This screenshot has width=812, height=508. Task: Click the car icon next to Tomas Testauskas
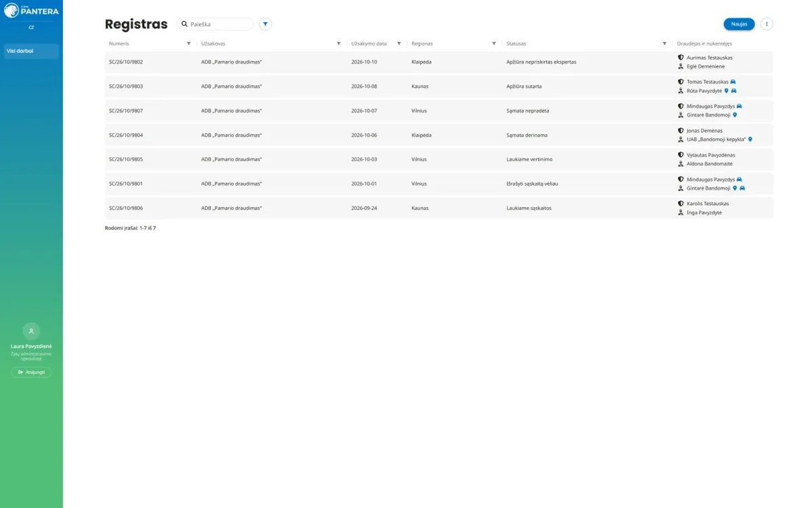click(733, 82)
